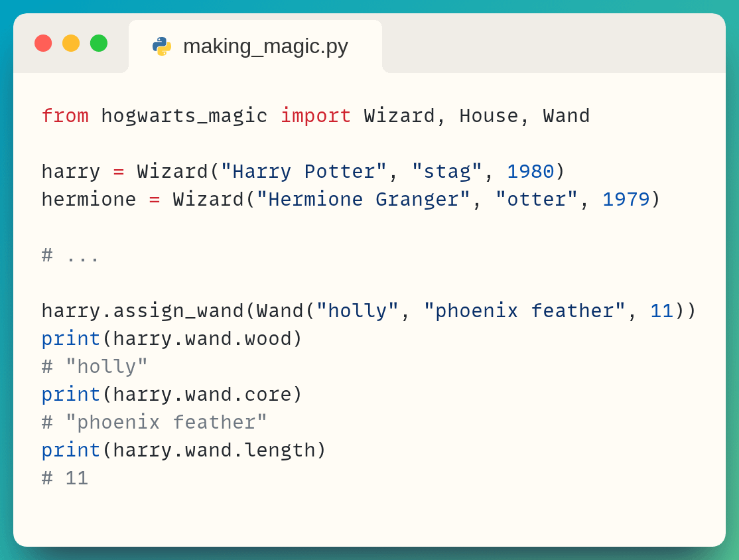Click the 'import' keyword
This screenshot has height=560, width=739.
point(315,116)
